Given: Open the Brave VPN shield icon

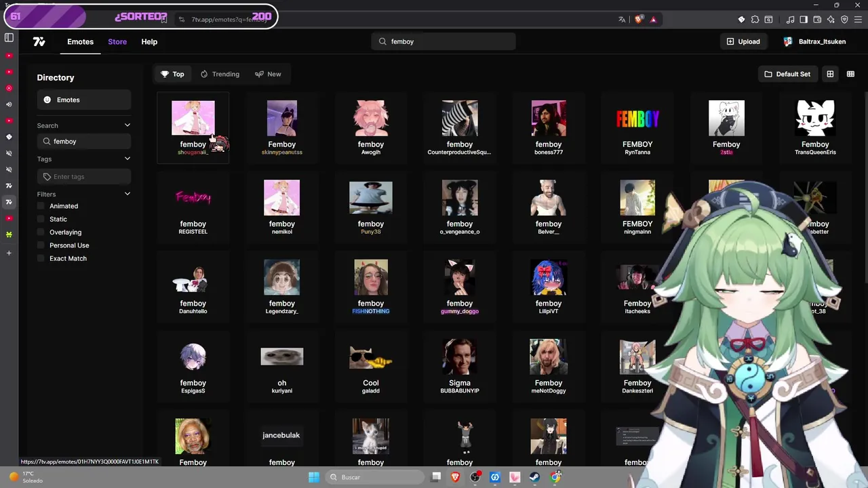Looking at the screenshot, I should tap(844, 20).
